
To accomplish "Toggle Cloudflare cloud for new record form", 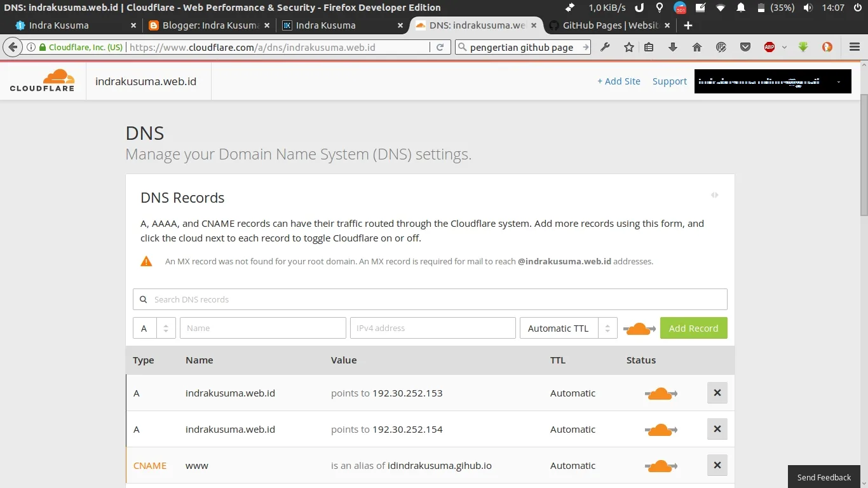I will 639,329.
